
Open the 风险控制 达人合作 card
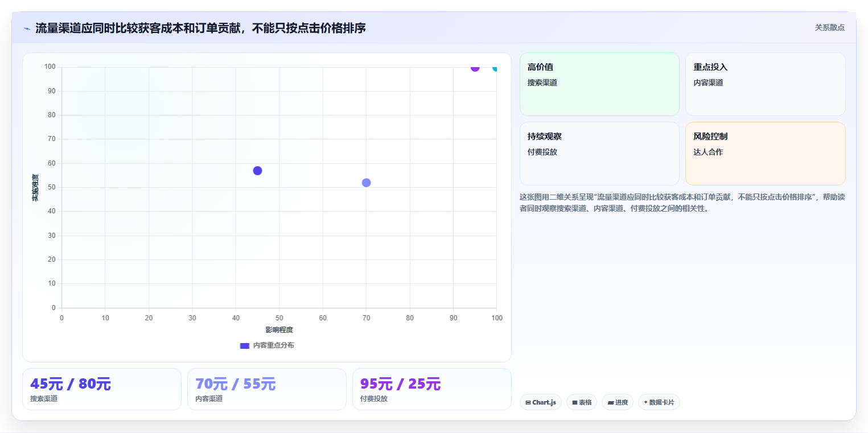pos(766,154)
